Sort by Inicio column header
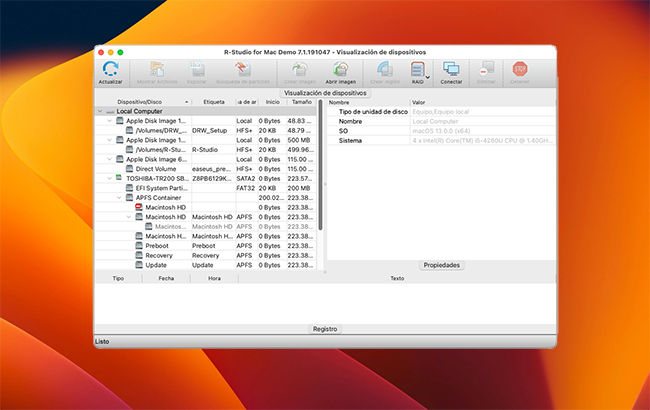Screen dimensions: 650x410 [x=272, y=102]
